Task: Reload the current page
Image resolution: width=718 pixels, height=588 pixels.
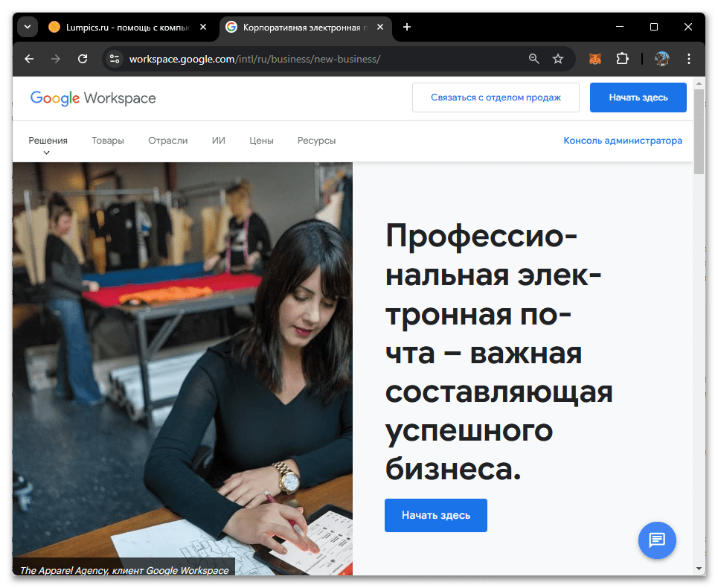Action: 83,59
